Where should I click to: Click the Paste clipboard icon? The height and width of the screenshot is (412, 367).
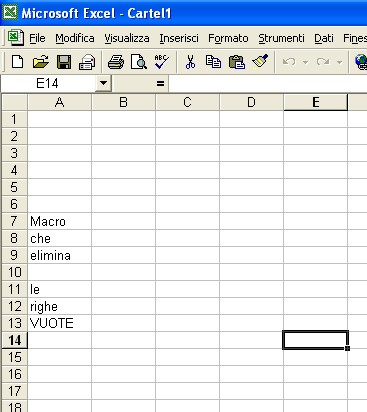237,62
